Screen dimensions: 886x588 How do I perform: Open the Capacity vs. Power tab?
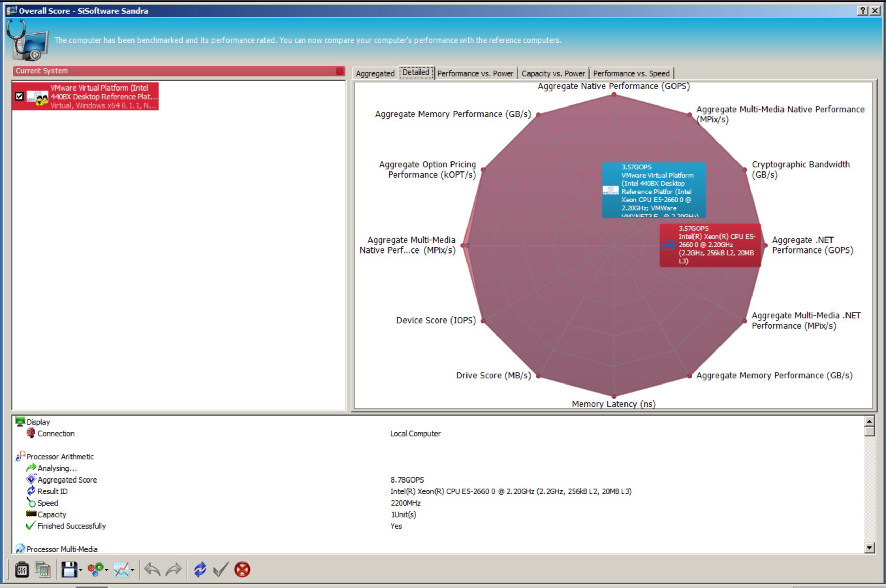click(553, 73)
